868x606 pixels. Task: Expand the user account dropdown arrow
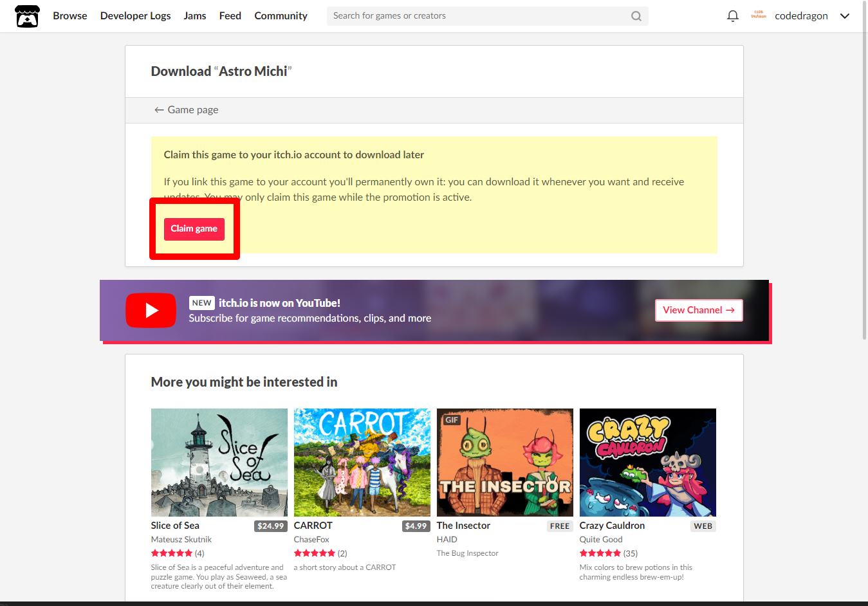tap(845, 16)
